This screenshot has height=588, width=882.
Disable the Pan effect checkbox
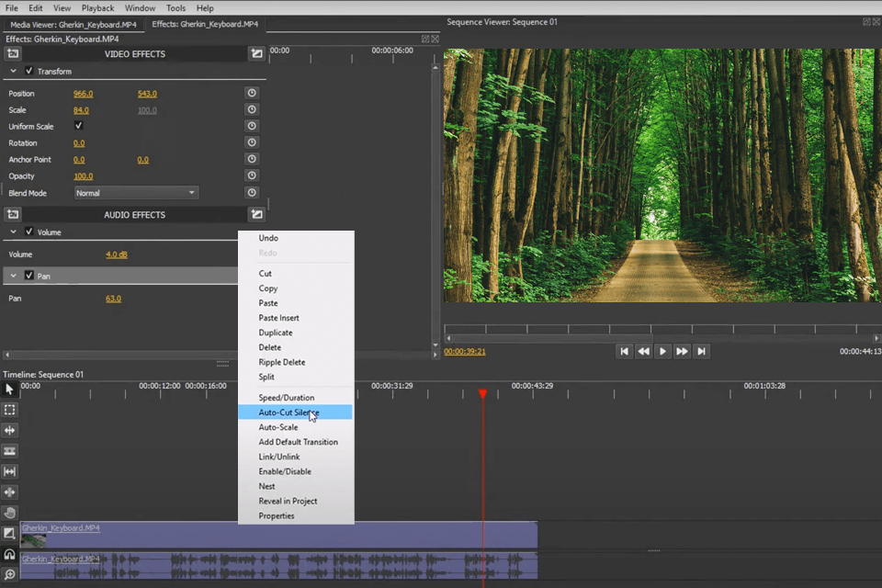click(x=28, y=276)
